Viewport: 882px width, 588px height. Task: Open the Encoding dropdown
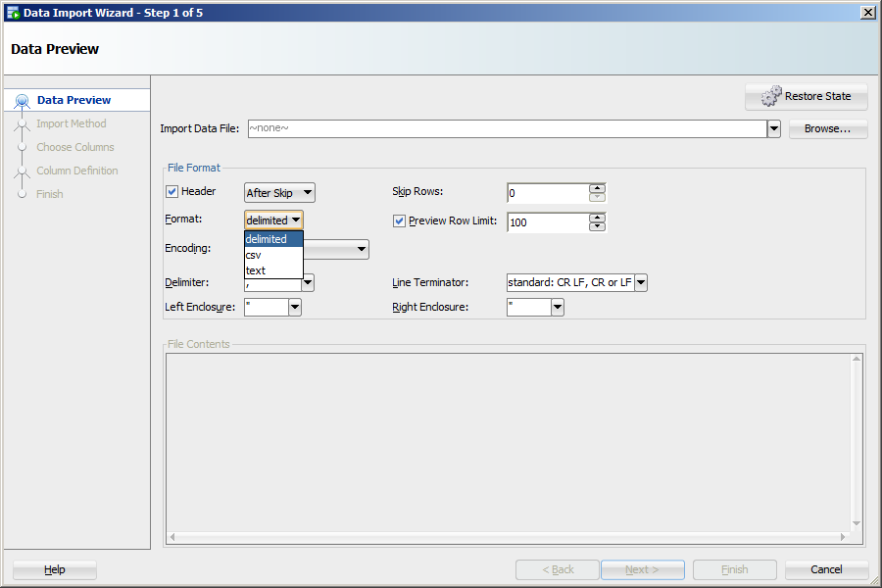tap(361, 249)
